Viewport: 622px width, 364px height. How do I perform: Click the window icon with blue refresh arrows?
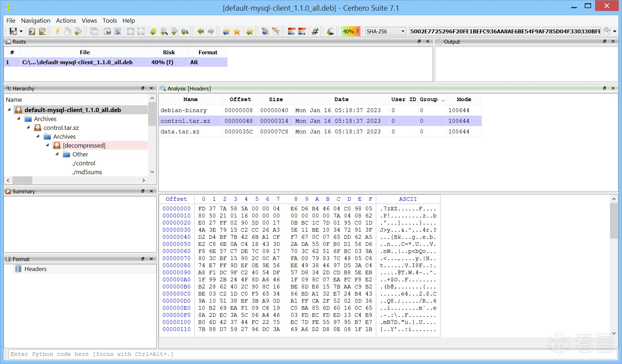coord(118,31)
